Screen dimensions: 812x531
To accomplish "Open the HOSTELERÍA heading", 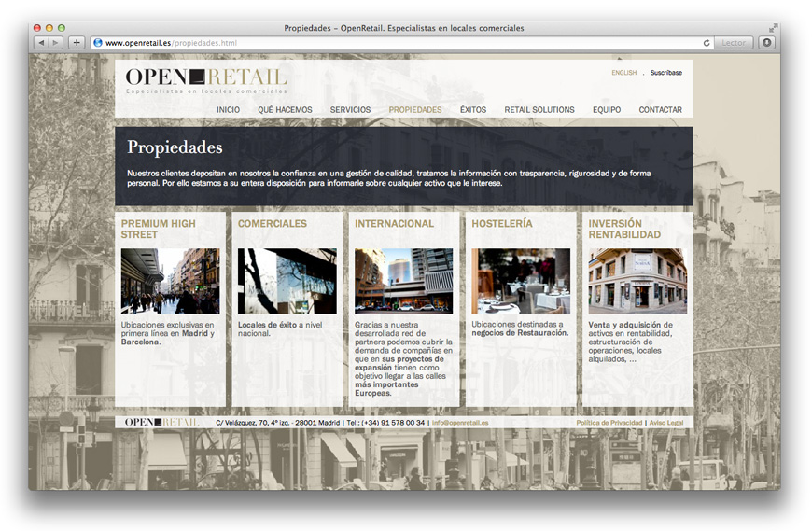I will click(502, 224).
